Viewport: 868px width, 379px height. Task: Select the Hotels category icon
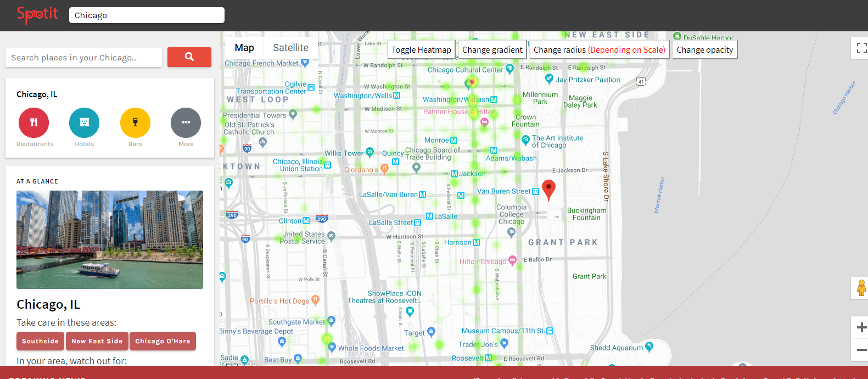[85, 122]
